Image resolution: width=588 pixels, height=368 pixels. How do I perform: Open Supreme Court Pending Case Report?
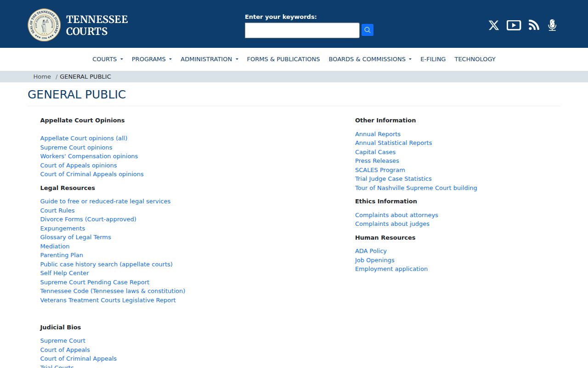[95, 282]
